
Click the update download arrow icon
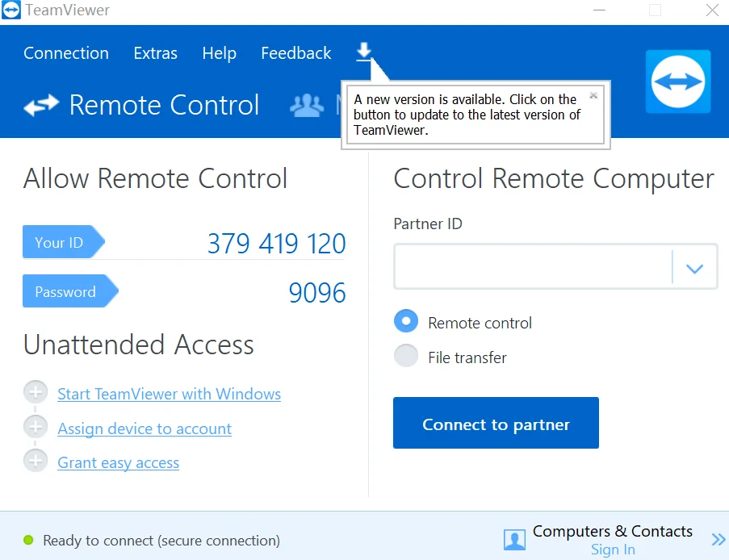364,51
